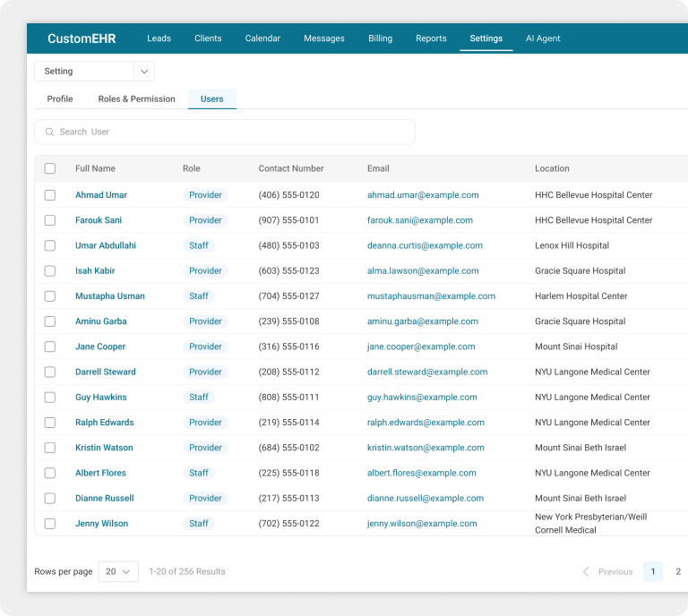Click into the Search User field
The image size is (688, 616).
(x=225, y=132)
